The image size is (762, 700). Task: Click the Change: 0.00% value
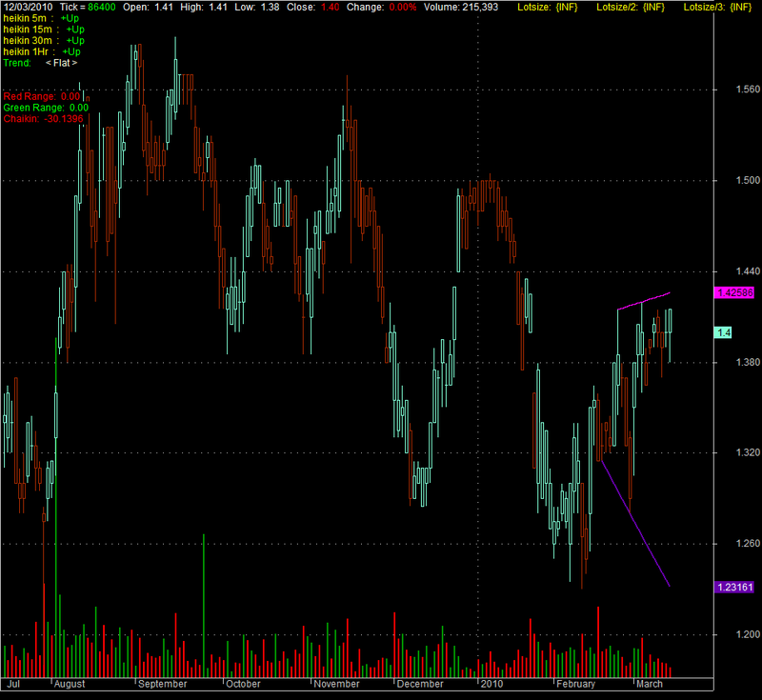382,8
